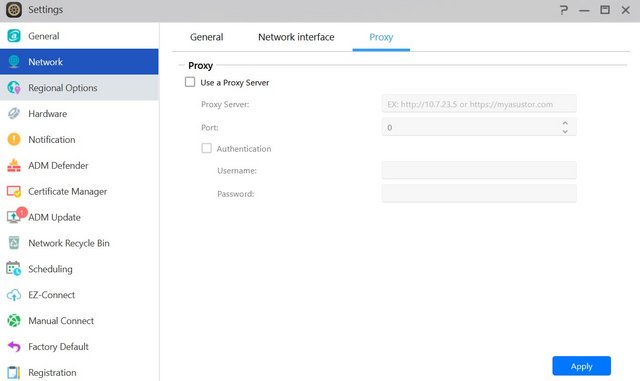Close the Settings window

click(625, 10)
